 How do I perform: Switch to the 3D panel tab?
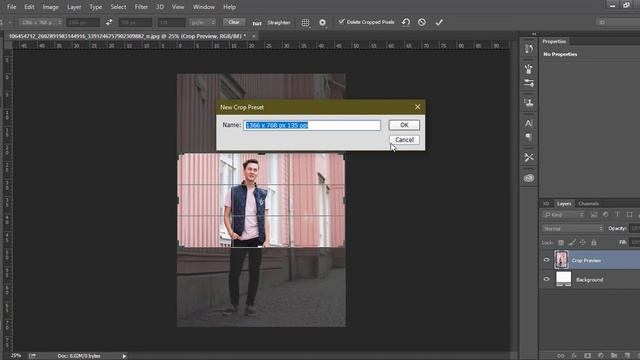click(x=546, y=203)
